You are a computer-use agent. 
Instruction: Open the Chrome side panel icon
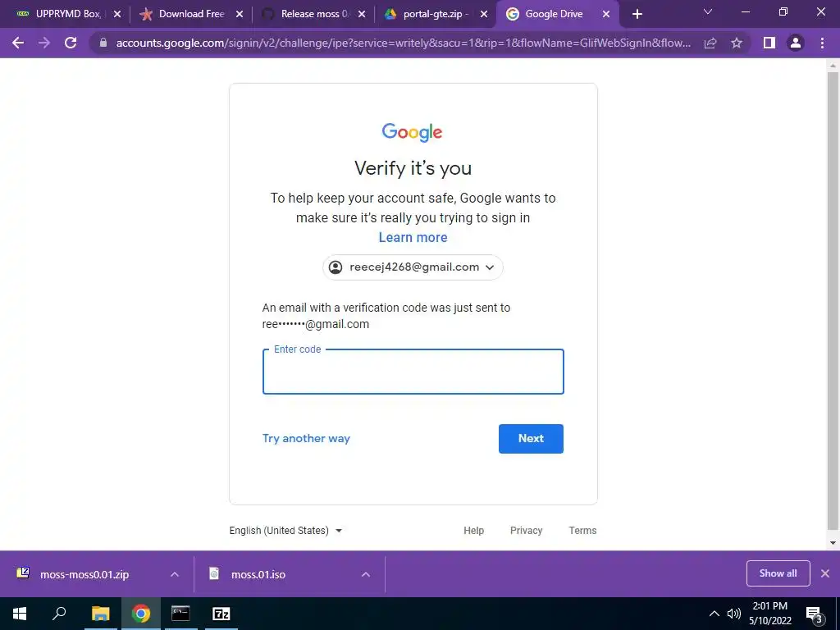[x=769, y=43]
